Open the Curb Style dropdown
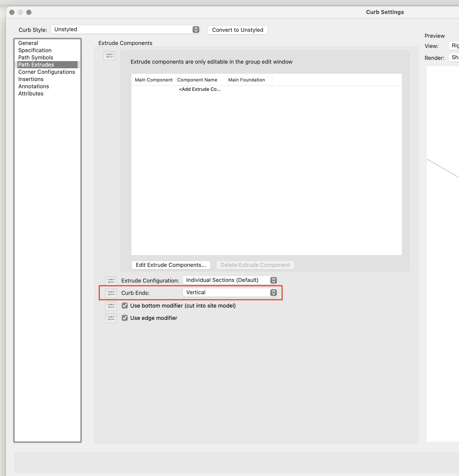The image size is (459, 476). [x=125, y=29]
